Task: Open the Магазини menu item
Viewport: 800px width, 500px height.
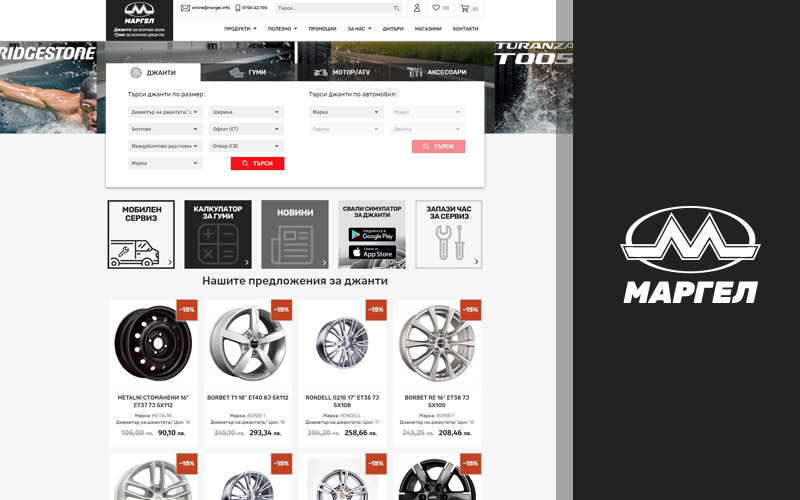Action: pyautogui.click(x=428, y=29)
